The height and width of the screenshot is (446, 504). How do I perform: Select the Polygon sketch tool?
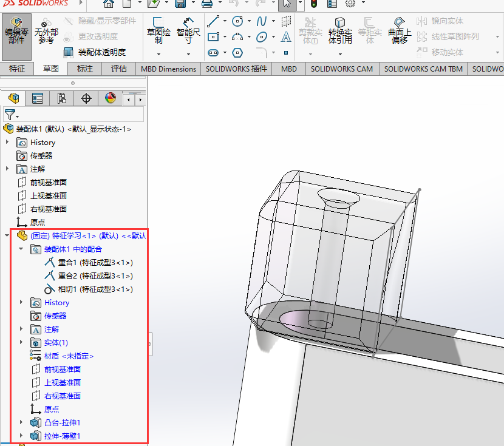(x=237, y=53)
